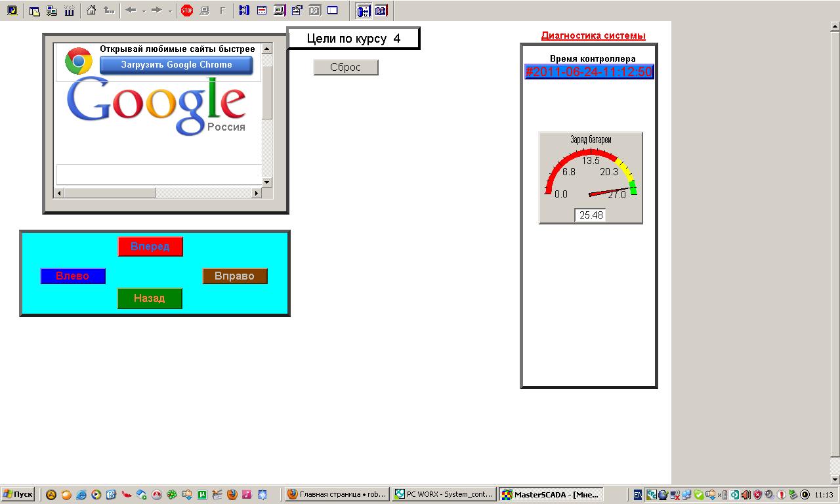Click the 'Время контроллера' label

pos(593,58)
